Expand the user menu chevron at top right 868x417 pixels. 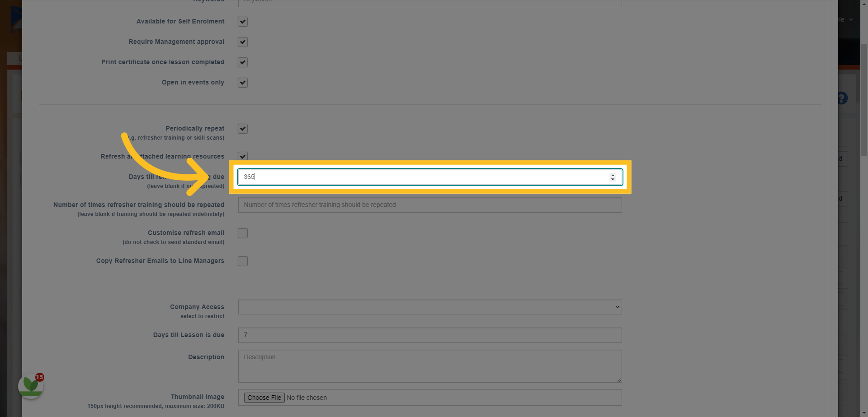pyautogui.click(x=851, y=19)
